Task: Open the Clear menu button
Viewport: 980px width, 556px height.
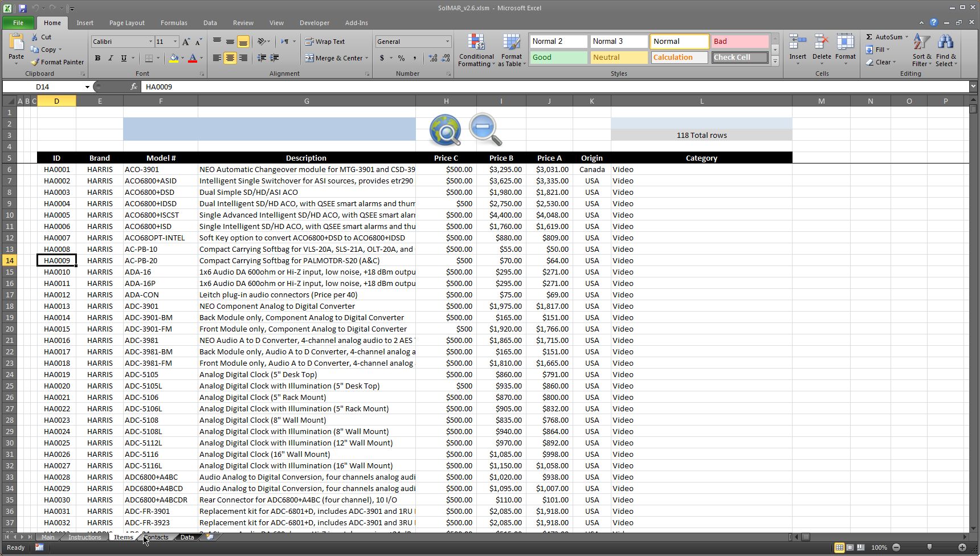Action: coord(881,62)
